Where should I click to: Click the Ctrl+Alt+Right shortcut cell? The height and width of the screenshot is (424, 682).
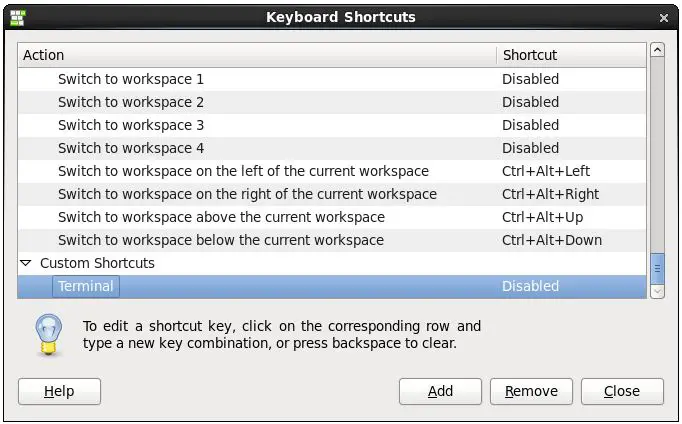click(x=550, y=194)
